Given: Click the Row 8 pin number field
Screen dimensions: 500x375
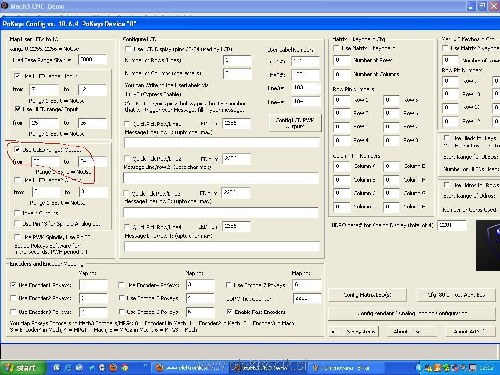Looking at the screenshot, I should pos(391,140).
